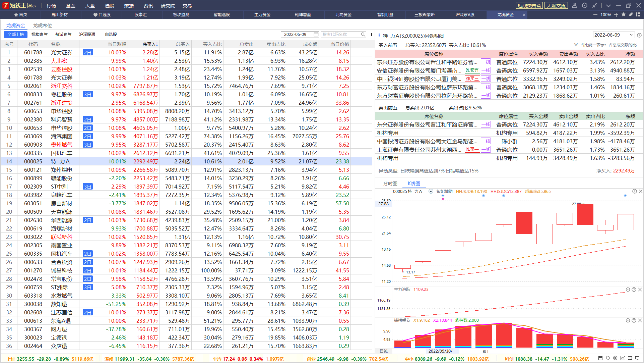Viewport: 644px width, 363px height.
Task: Click help icon of 捕捞季节 indicator
Action: (x=634, y=320)
